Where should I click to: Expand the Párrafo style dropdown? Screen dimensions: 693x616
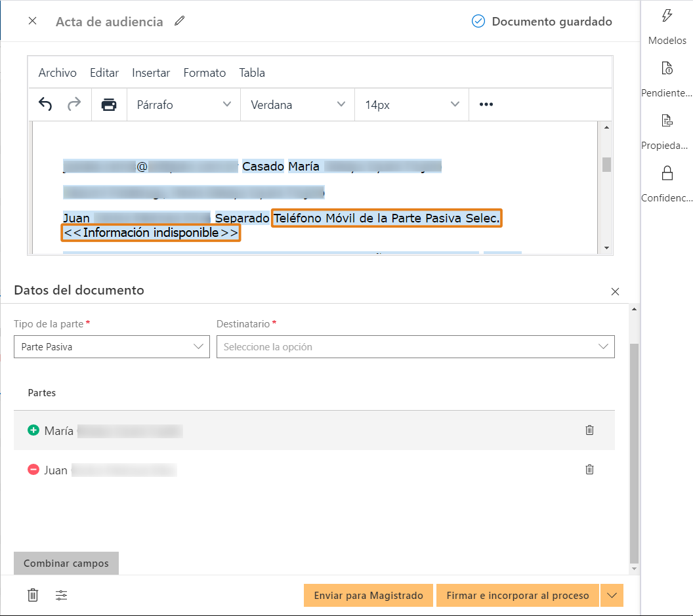pos(184,105)
